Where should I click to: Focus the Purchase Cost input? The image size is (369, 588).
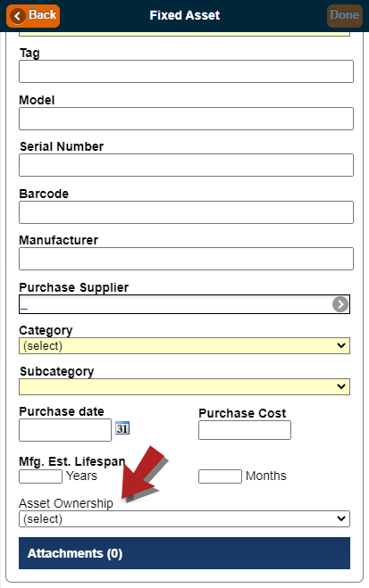[x=245, y=430]
